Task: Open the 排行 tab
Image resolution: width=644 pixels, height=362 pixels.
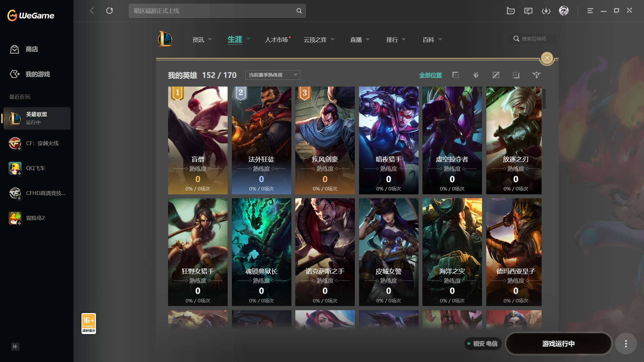Action: tap(392, 40)
